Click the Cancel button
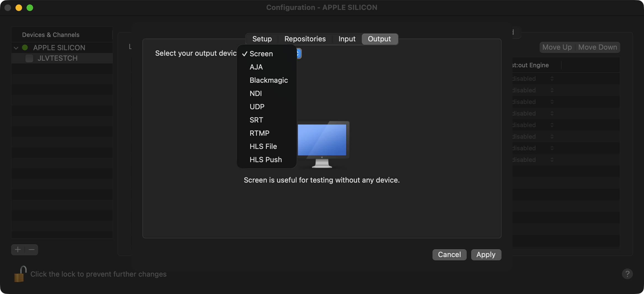This screenshot has height=294, width=644. (449, 255)
